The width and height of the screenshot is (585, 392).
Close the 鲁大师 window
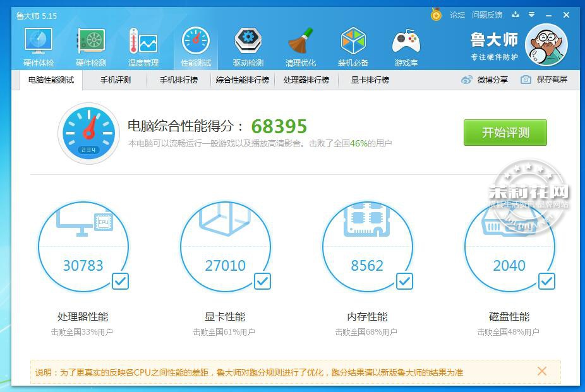566,15
